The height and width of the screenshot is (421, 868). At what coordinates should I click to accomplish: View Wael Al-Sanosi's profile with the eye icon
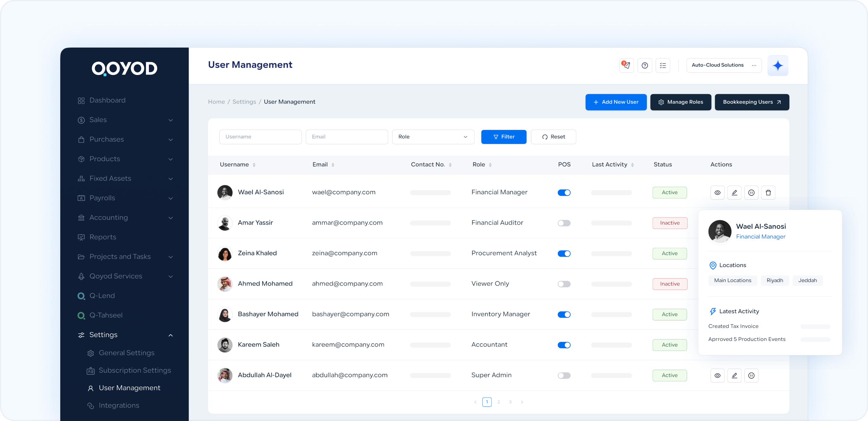click(717, 192)
